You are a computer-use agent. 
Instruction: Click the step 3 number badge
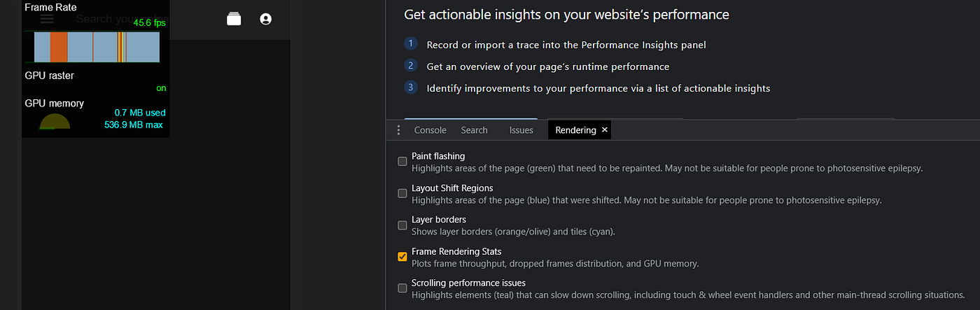coord(412,87)
